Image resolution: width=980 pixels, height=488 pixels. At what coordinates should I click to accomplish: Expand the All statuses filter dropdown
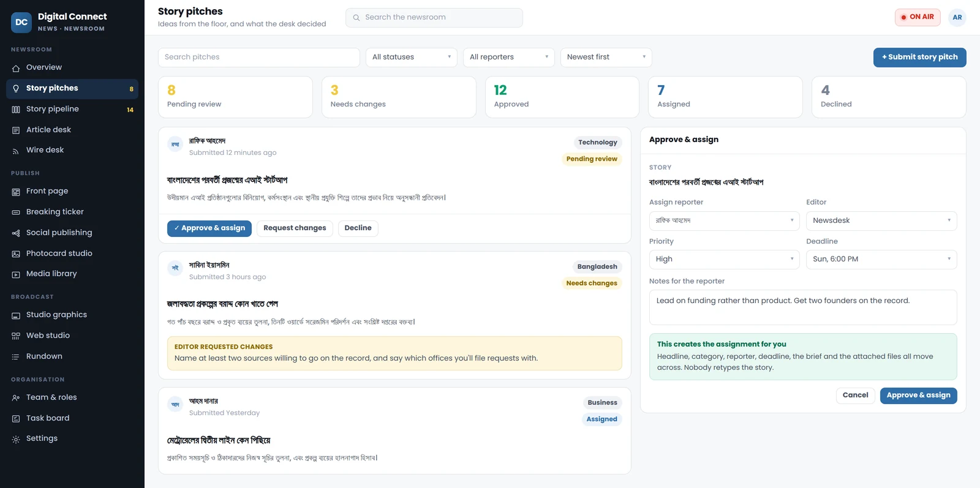click(412, 58)
